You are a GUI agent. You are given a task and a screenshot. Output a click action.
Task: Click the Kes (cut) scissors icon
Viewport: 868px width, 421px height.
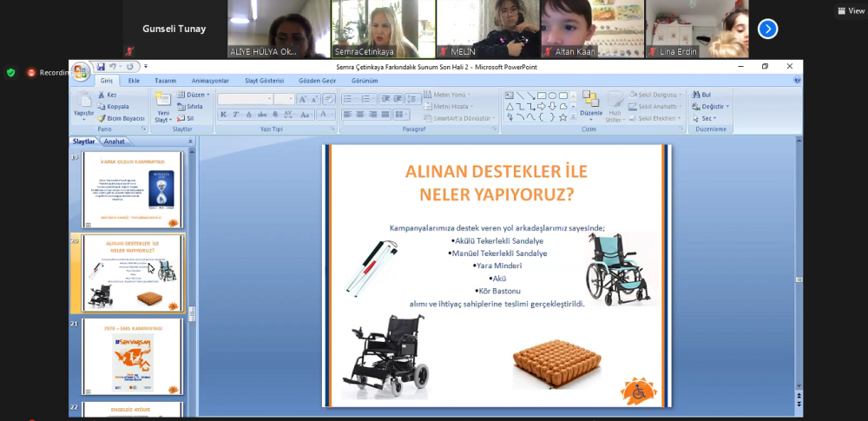point(102,95)
